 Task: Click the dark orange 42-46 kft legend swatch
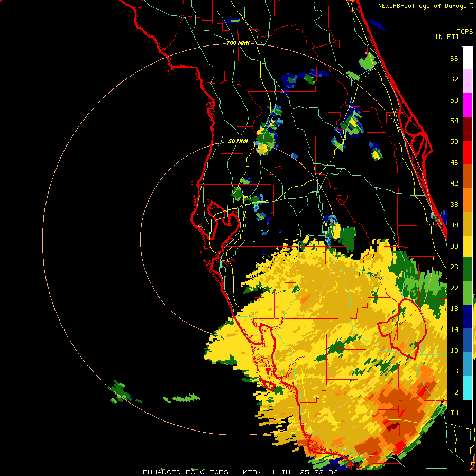point(467,176)
